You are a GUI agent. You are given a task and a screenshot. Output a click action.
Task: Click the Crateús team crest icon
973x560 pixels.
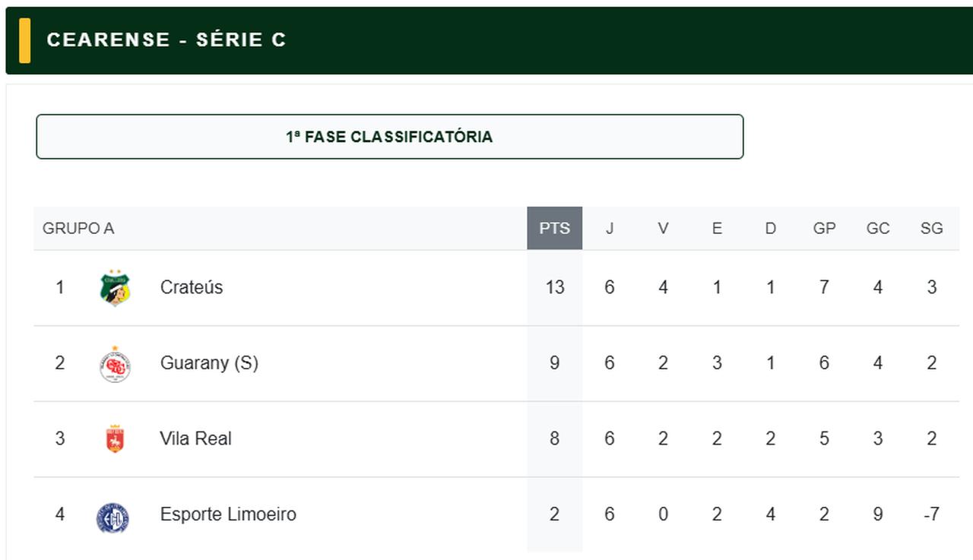[x=115, y=288]
